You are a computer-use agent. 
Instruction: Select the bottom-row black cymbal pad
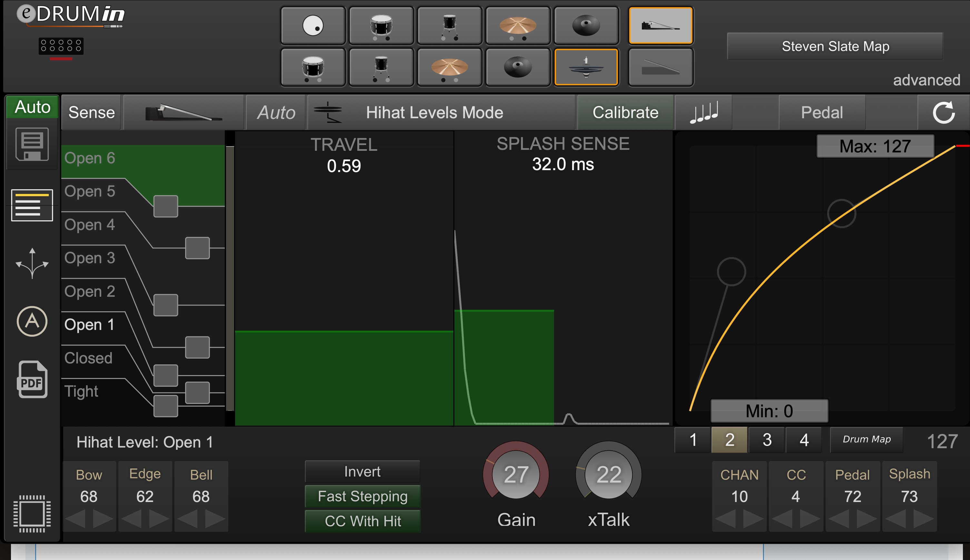(518, 67)
